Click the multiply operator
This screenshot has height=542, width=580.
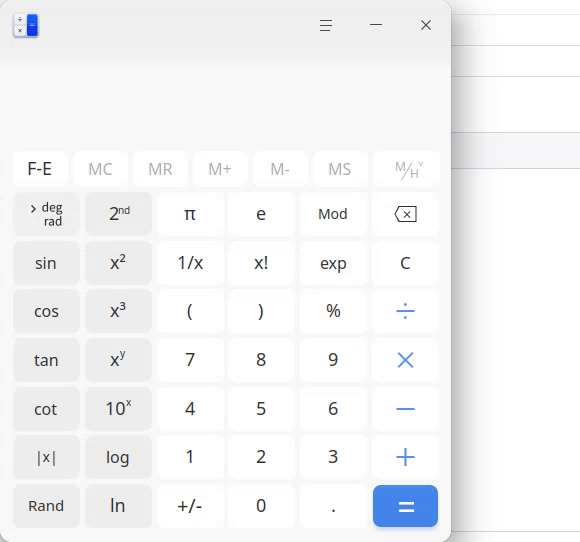coord(405,360)
